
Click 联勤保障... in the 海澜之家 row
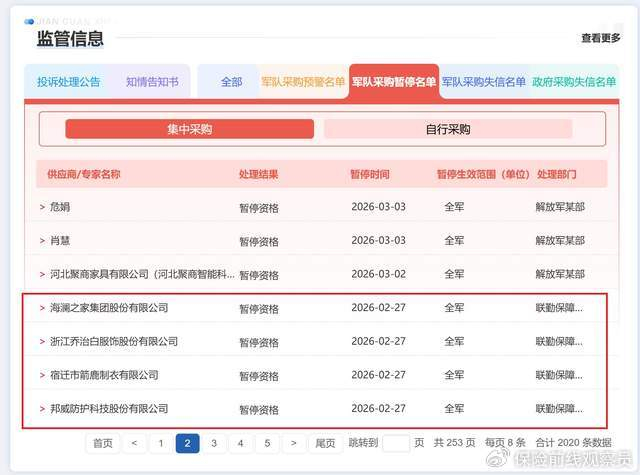tap(559, 308)
